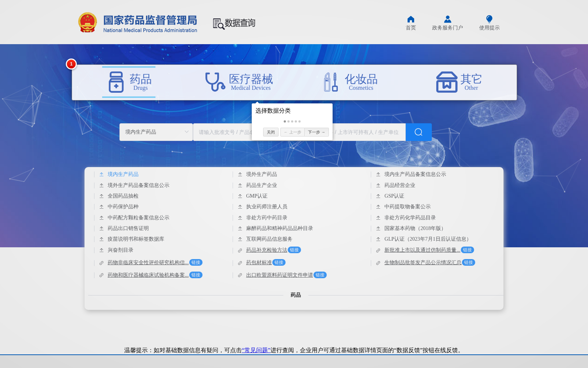Screen dimensions: 588x368
Task: Click the link icon beside 出口欧盟原料药证明文件申请
Action: 240,276
